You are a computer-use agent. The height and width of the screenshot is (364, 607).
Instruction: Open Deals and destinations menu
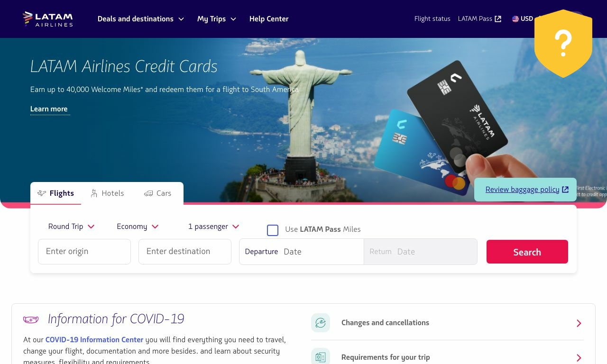pyautogui.click(x=141, y=19)
